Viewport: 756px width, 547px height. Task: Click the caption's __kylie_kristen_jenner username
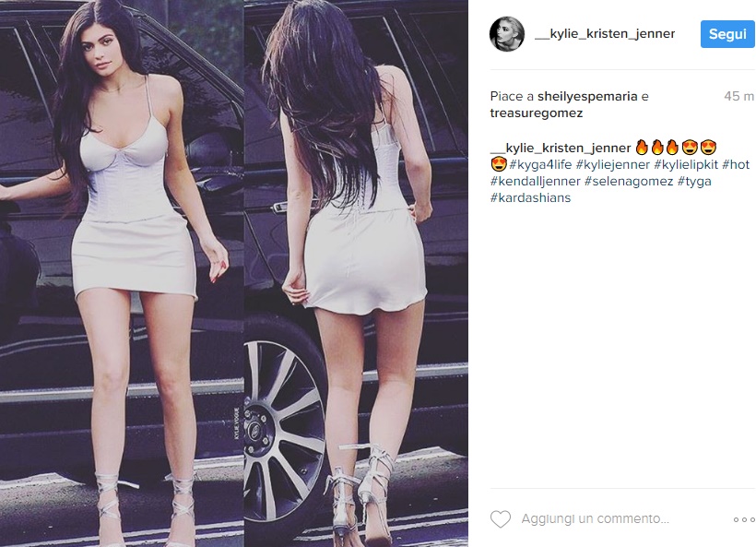point(561,149)
